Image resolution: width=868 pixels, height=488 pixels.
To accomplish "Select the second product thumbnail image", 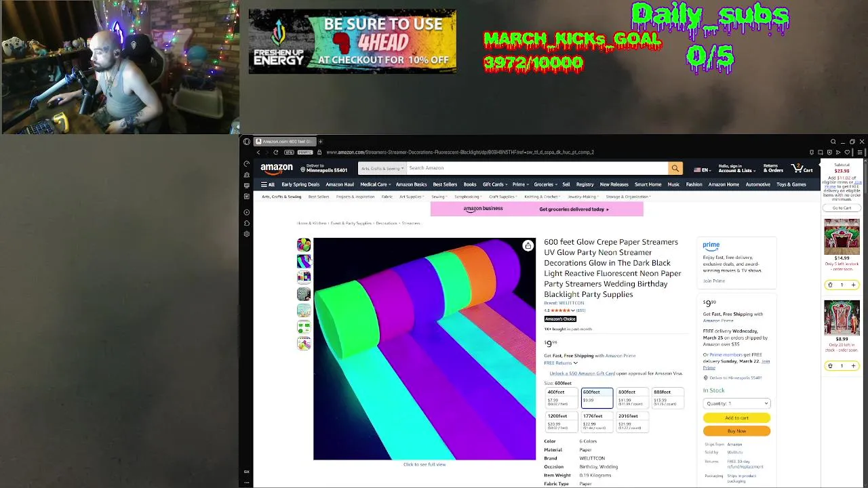I will (304, 261).
